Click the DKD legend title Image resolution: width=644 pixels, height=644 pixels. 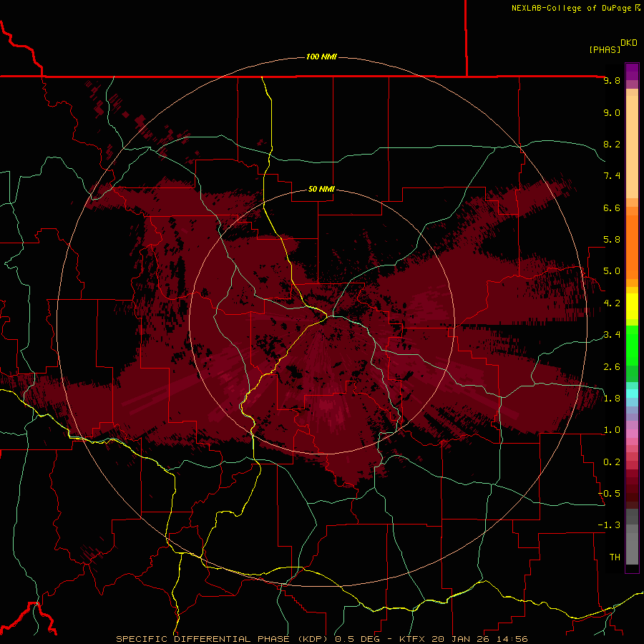point(629,43)
